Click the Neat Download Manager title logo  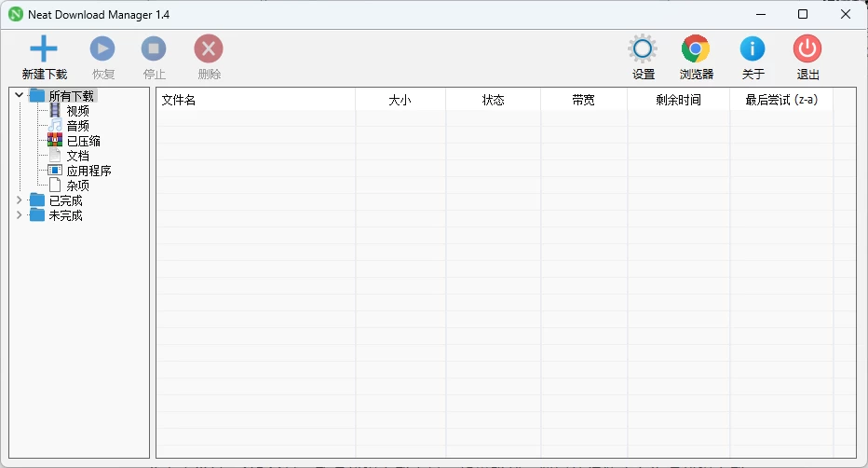(x=16, y=14)
